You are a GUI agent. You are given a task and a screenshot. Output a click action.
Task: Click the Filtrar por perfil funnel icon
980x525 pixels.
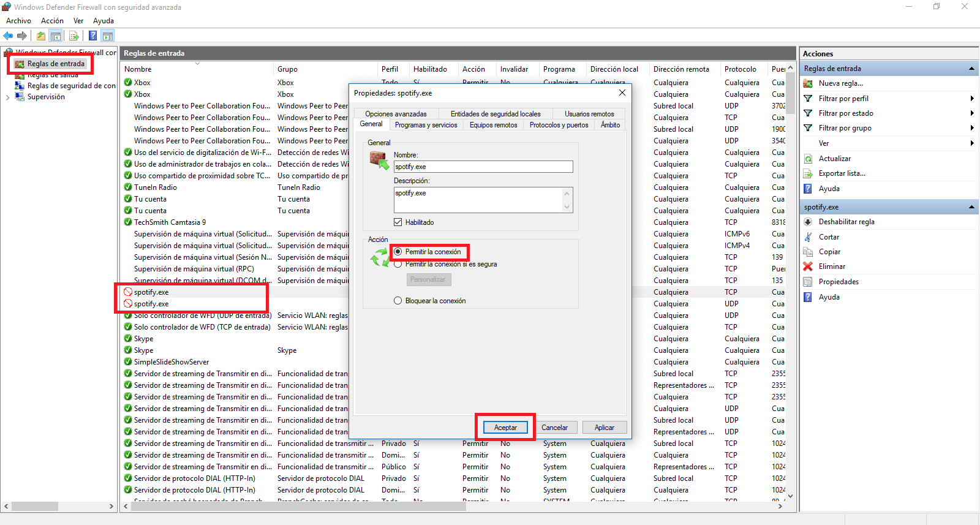click(x=808, y=99)
